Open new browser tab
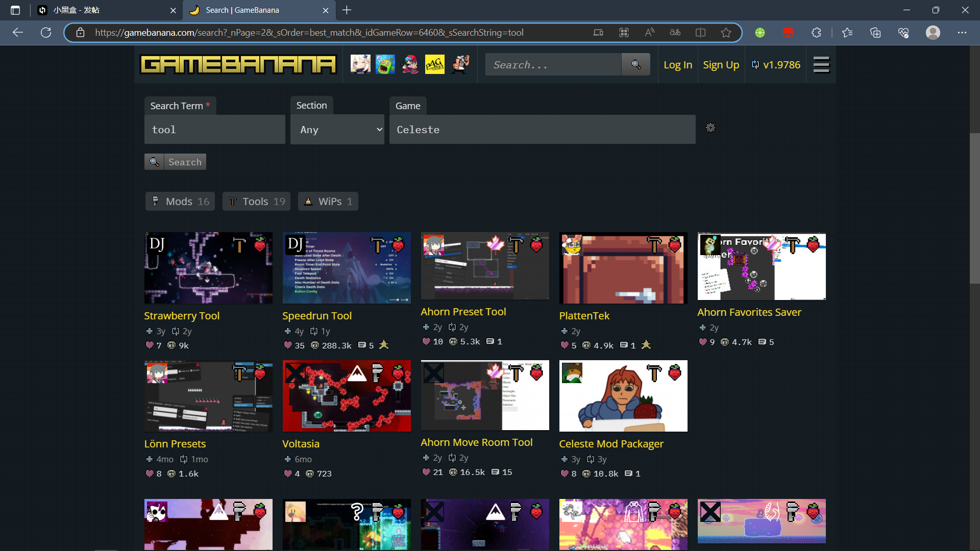The width and height of the screenshot is (980, 551). click(x=347, y=10)
